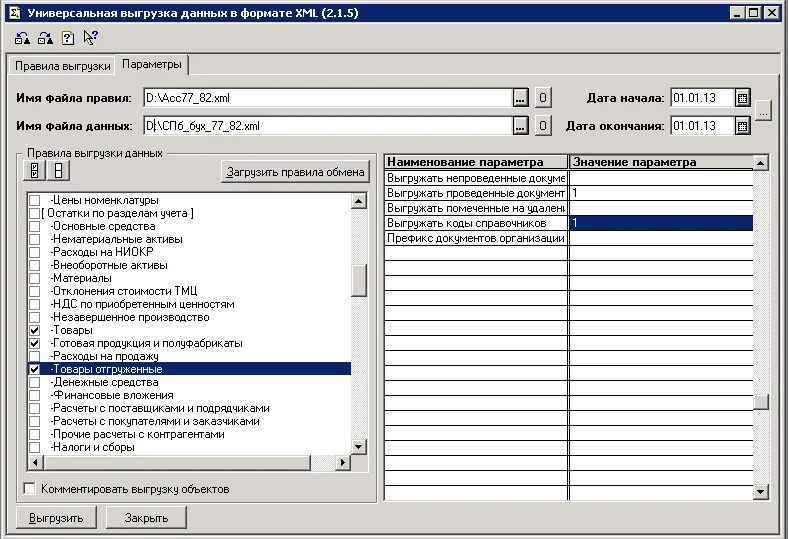Click the Дата начала date field
The image size is (788, 539).
coord(703,98)
